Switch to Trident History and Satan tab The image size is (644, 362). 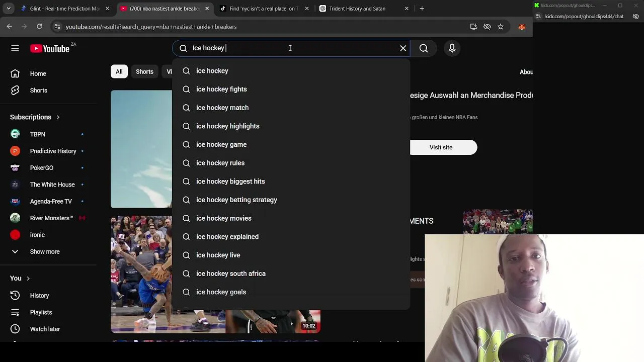click(x=362, y=9)
